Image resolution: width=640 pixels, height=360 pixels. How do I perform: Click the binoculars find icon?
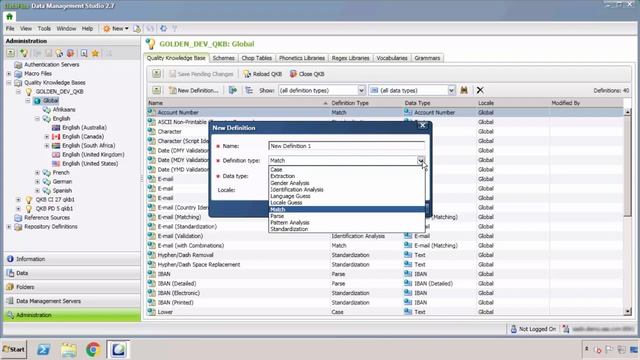click(x=464, y=90)
